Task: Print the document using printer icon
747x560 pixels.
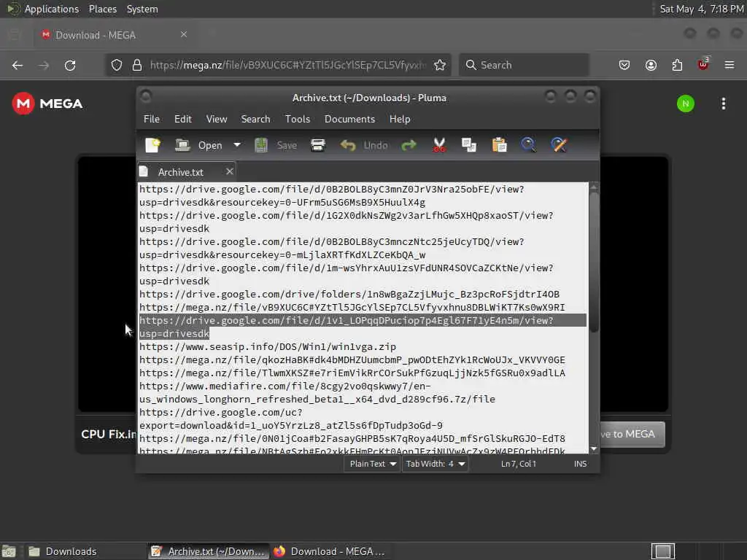Action: pos(318,145)
